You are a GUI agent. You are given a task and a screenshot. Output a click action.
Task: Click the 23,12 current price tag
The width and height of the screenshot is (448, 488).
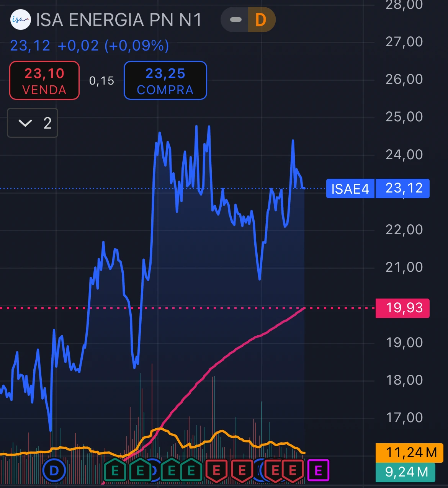403,188
